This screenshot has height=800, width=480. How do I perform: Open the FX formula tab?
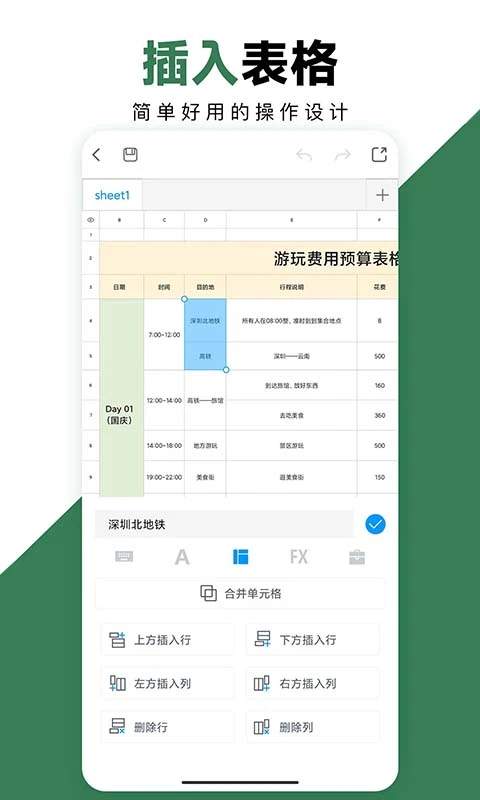tap(298, 557)
